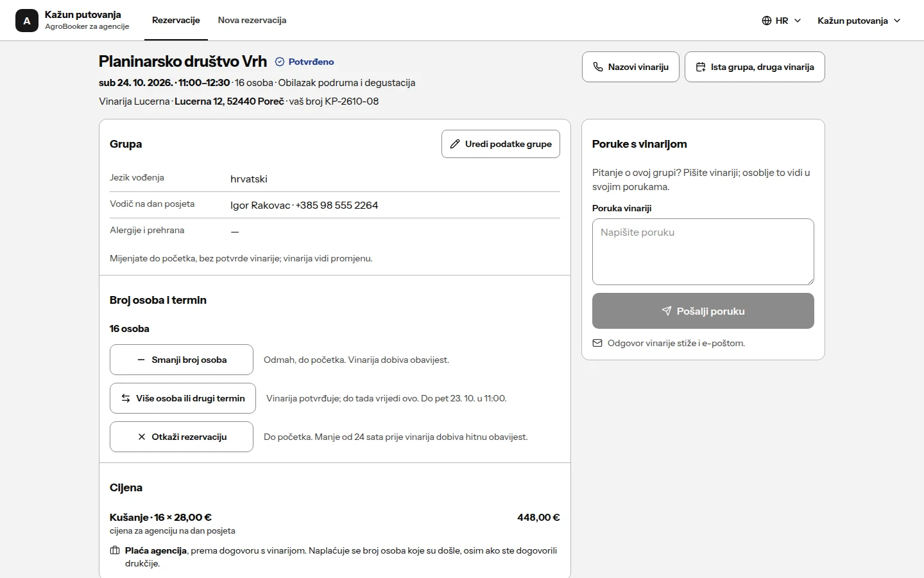This screenshot has width=924, height=578.
Task: Click the X icon in Otkaži rezervaciju
Action: tap(142, 437)
